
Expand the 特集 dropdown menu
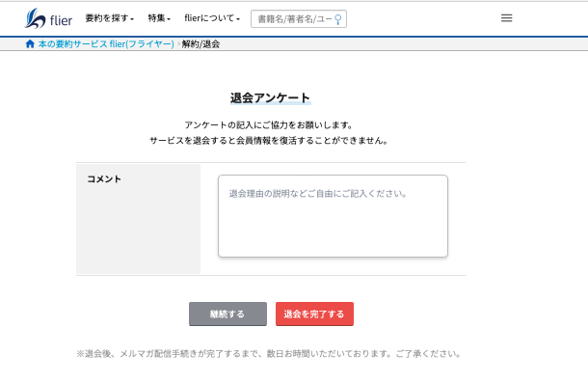(x=159, y=18)
